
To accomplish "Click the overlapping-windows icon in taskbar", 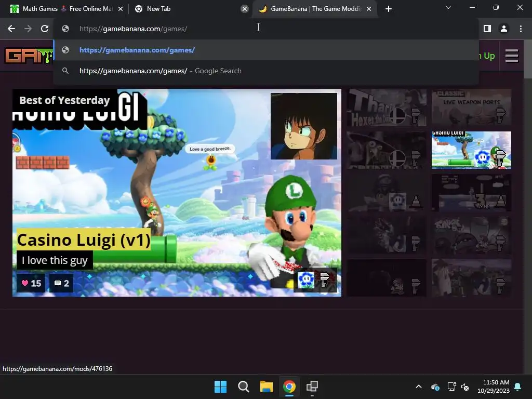I will coord(312,387).
